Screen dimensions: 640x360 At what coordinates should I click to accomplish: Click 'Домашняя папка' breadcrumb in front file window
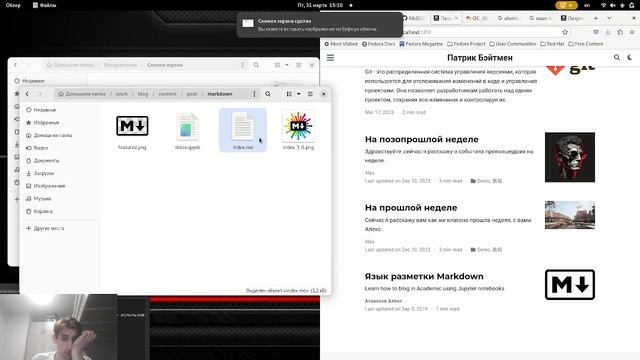[82, 94]
